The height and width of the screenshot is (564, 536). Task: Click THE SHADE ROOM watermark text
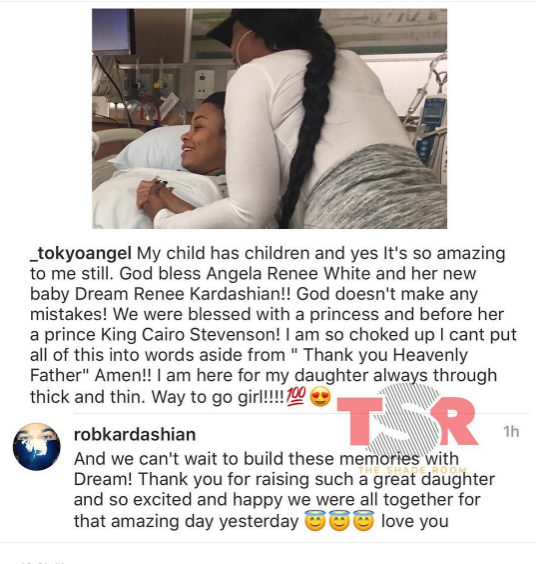pyautogui.click(x=412, y=470)
